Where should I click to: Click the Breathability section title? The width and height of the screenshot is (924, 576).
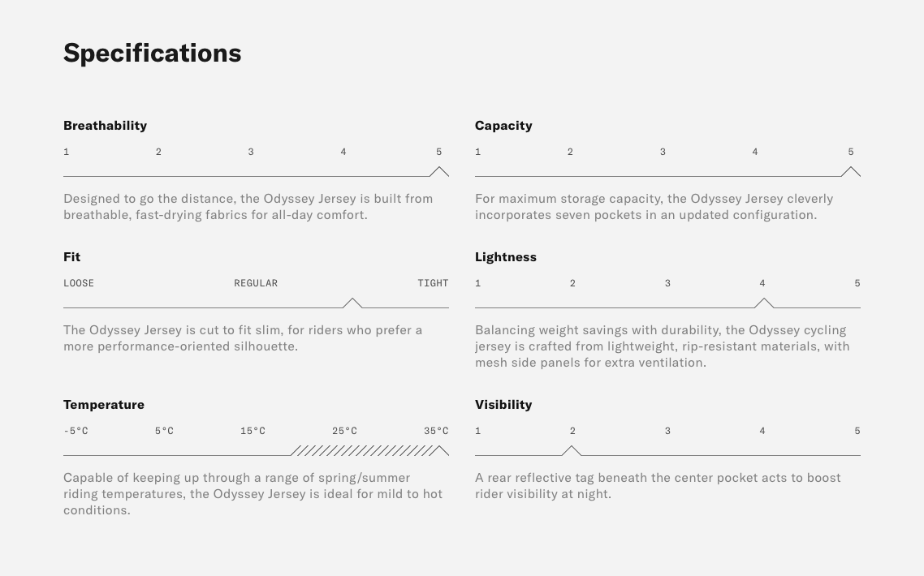point(106,126)
